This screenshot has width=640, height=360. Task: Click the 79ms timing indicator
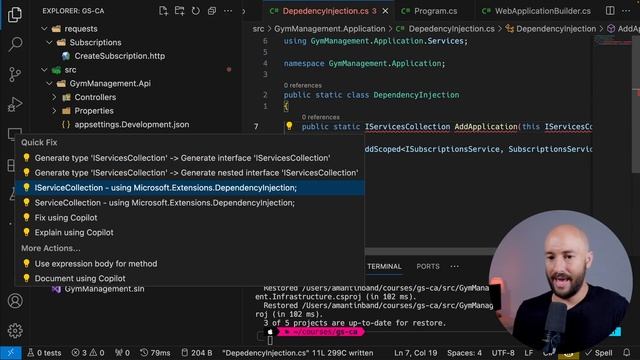(155, 353)
